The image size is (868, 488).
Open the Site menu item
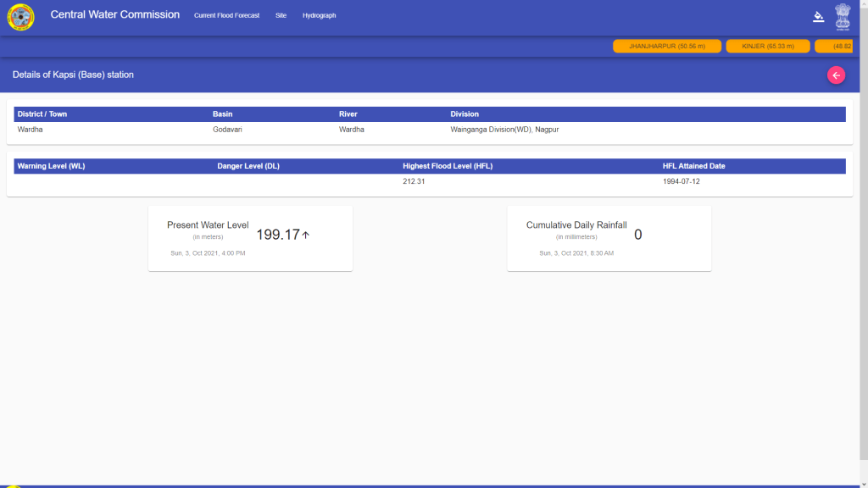point(281,15)
